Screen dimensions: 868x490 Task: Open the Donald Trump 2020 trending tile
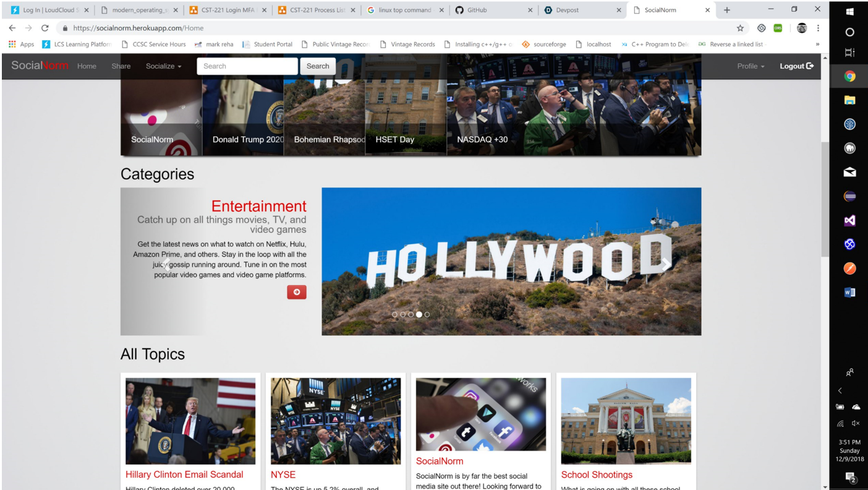[243, 105]
